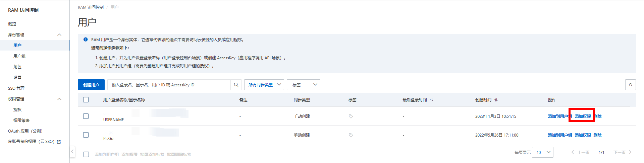Go to previous page arrow
This screenshot has width=644, height=163.
(573, 152)
